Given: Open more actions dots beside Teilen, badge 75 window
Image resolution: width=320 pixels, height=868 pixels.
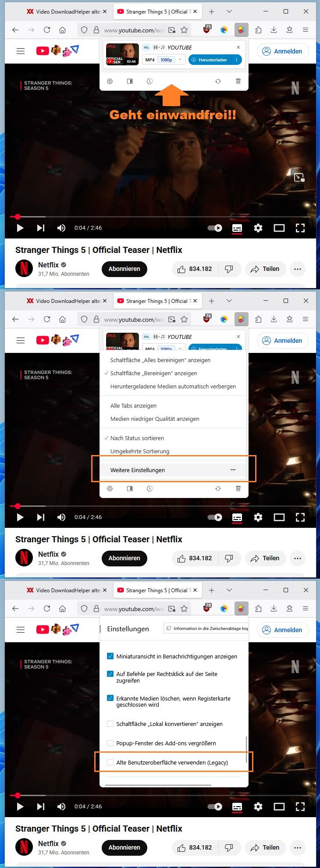Looking at the screenshot, I should pos(298,269).
